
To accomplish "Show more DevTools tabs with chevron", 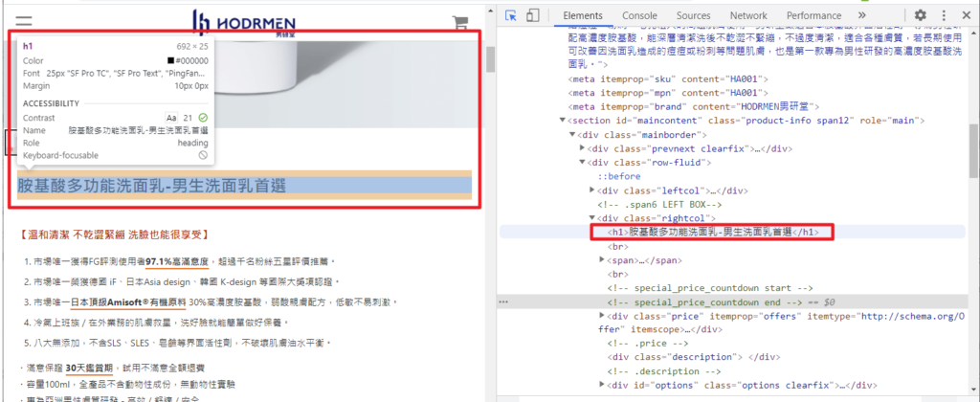I will click(861, 15).
